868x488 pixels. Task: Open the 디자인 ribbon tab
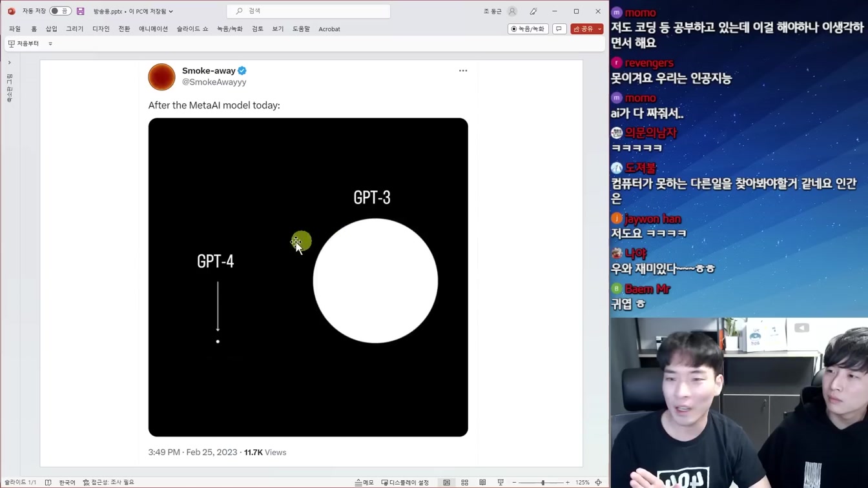pos(101,29)
